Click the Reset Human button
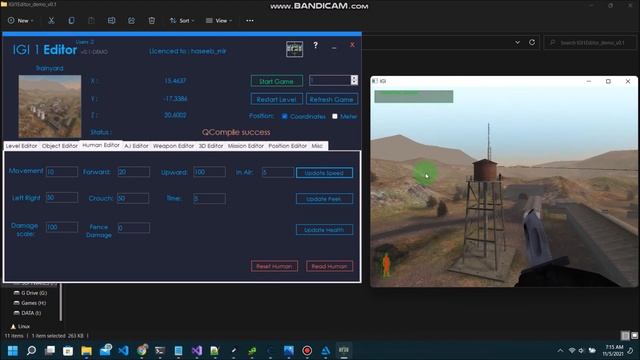 pyautogui.click(x=274, y=266)
